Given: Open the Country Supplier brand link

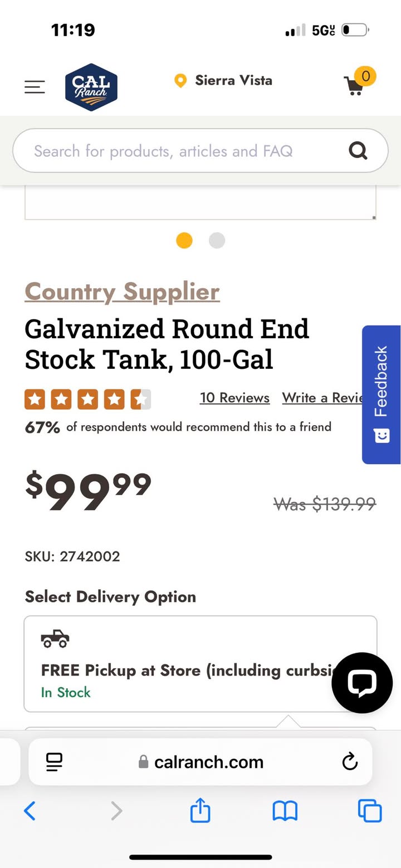Looking at the screenshot, I should click(123, 292).
